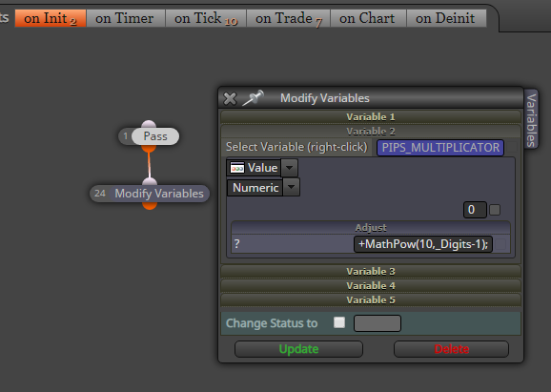Image resolution: width=551 pixels, height=392 pixels.
Task: Pick the Change Status gray color swatch
Action: click(378, 323)
